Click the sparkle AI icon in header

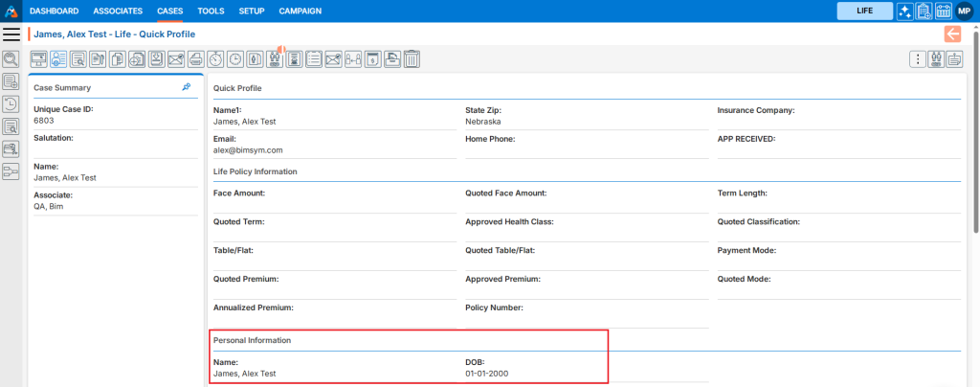(x=904, y=11)
